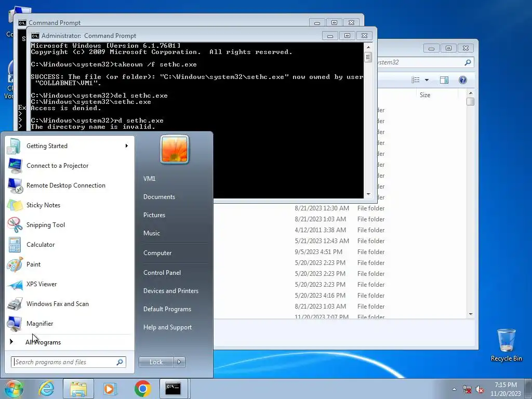Open Computer from the Start menu

pos(157,253)
